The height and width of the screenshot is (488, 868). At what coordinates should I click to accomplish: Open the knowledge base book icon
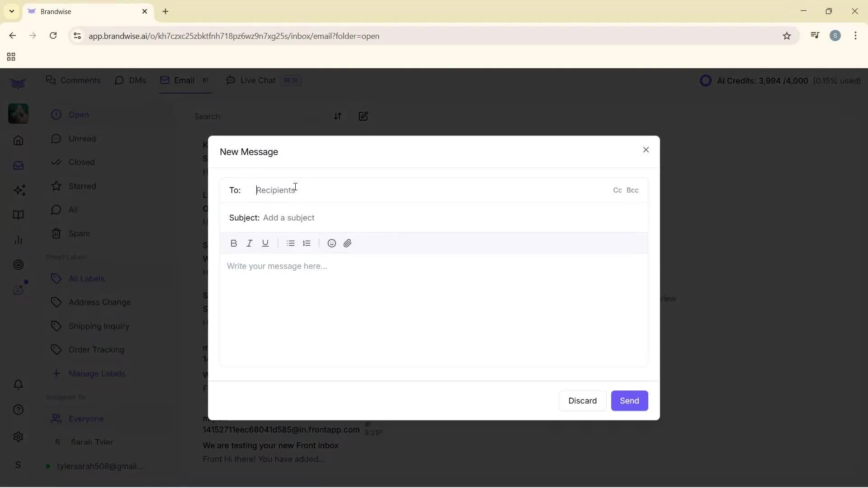(x=18, y=216)
